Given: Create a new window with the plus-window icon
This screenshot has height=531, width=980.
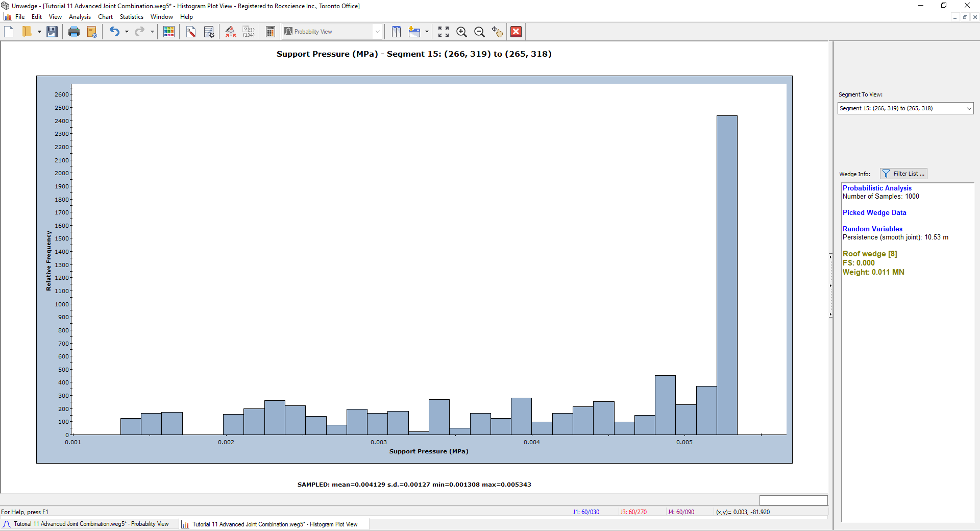Looking at the screenshot, I should coord(414,32).
